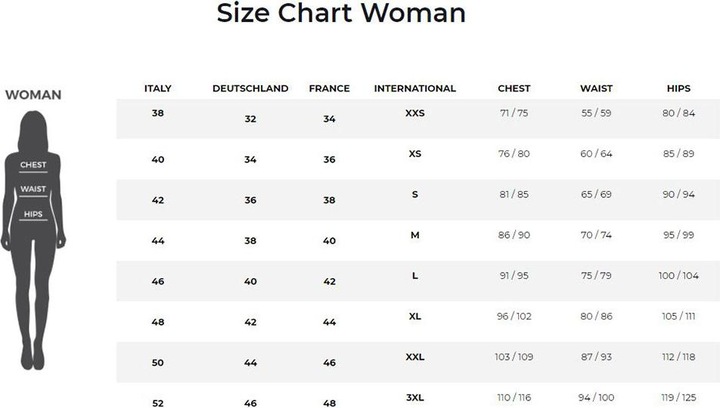This screenshot has height=408, width=720.
Task: Click the HIPS label on silhouette
Action: (33, 214)
